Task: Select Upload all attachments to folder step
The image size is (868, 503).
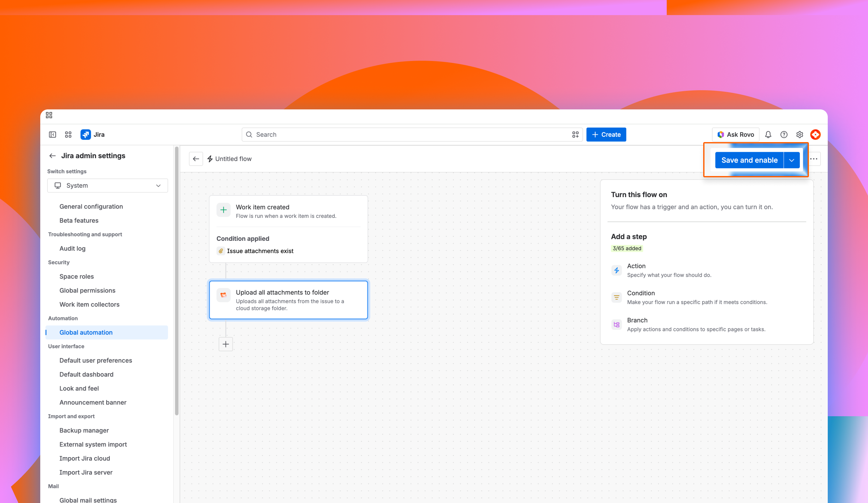Action: (288, 300)
